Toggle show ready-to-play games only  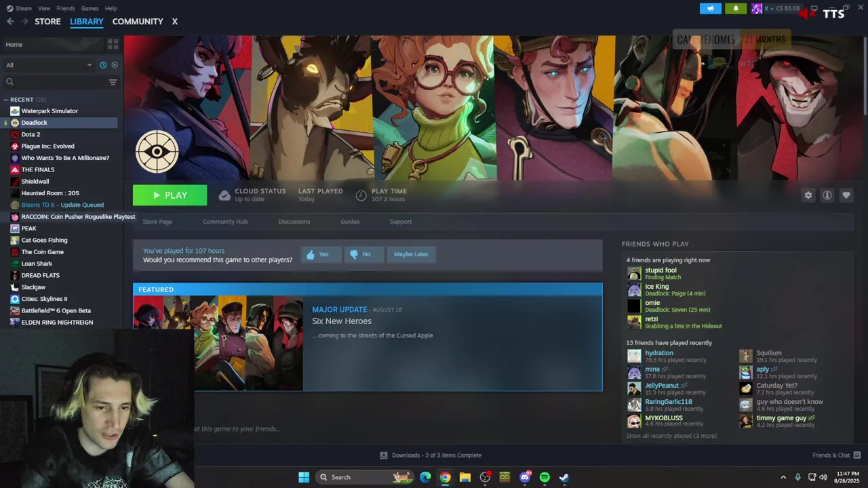click(x=115, y=65)
